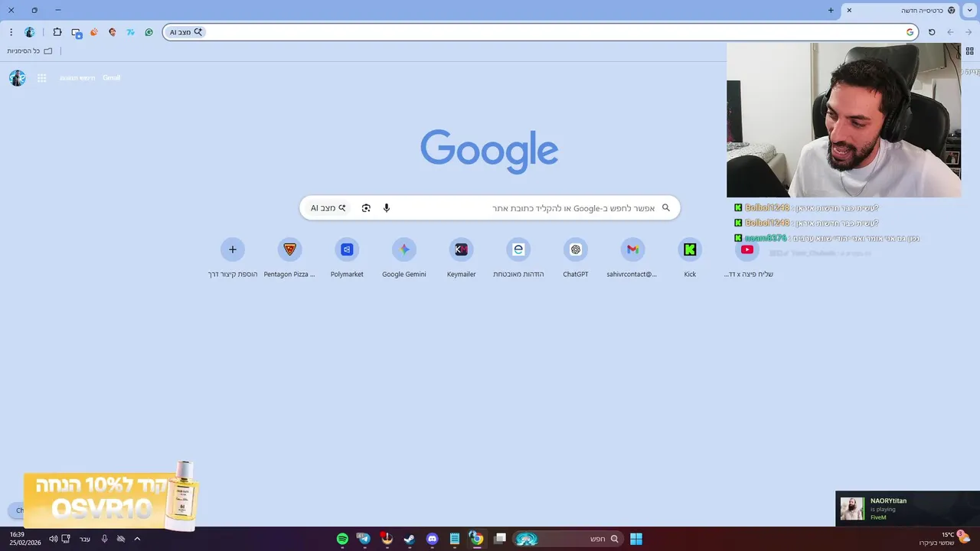Open the ChatGPT shortcut
The image size is (980, 551).
(576, 258)
